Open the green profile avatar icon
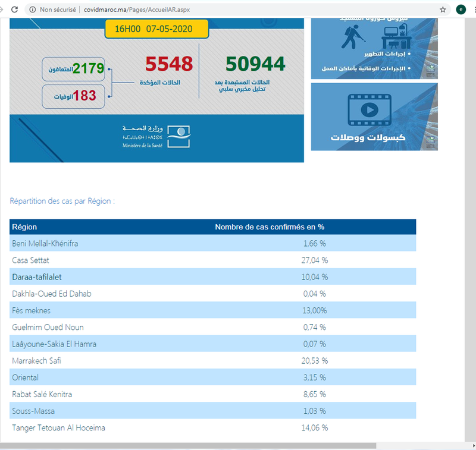The height and width of the screenshot is (450, 476). (461, 10)
